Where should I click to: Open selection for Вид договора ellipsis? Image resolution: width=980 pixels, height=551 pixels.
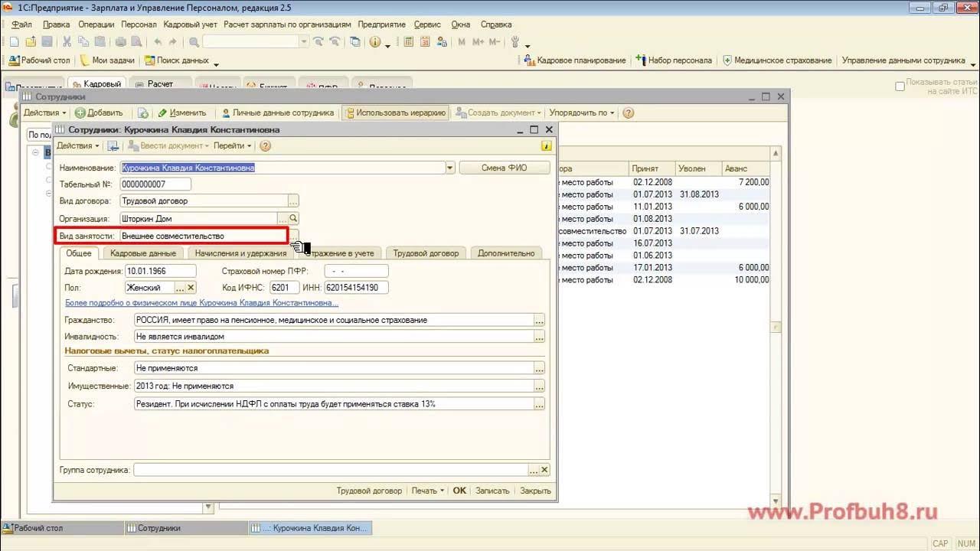pyautogui.click(x=293, y=201)
